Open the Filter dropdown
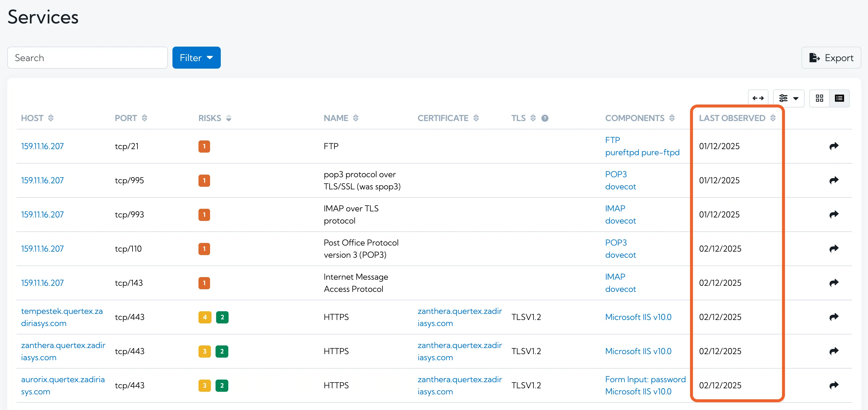Screen dimensions: 868x410 click(x=196, y=58)
